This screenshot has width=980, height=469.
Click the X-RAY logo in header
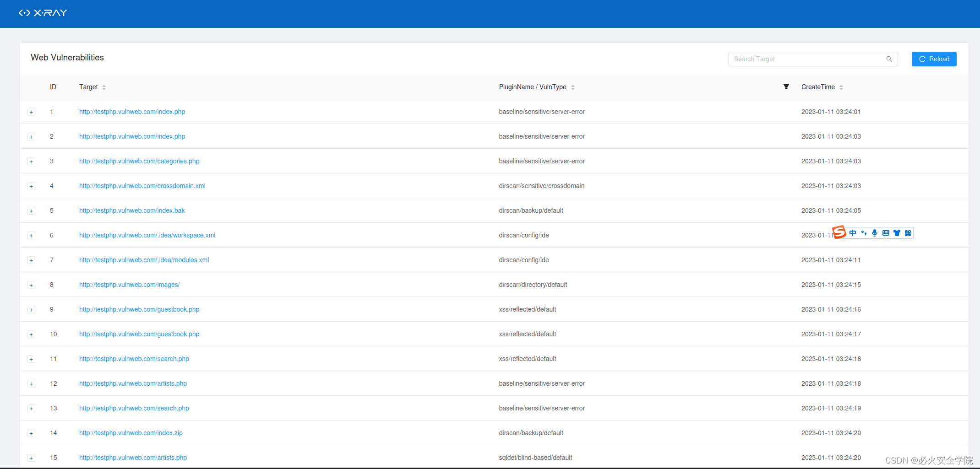click(x=43, y=13)
